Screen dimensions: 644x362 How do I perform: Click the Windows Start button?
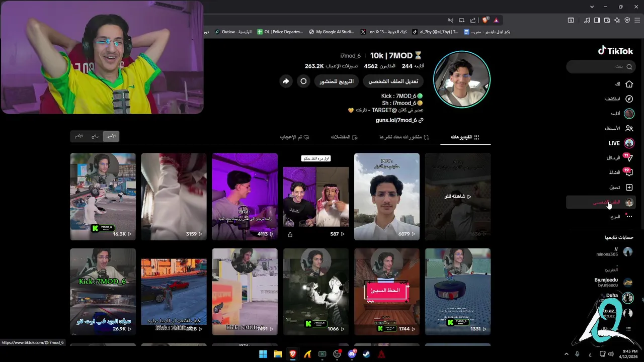(263, 354)
